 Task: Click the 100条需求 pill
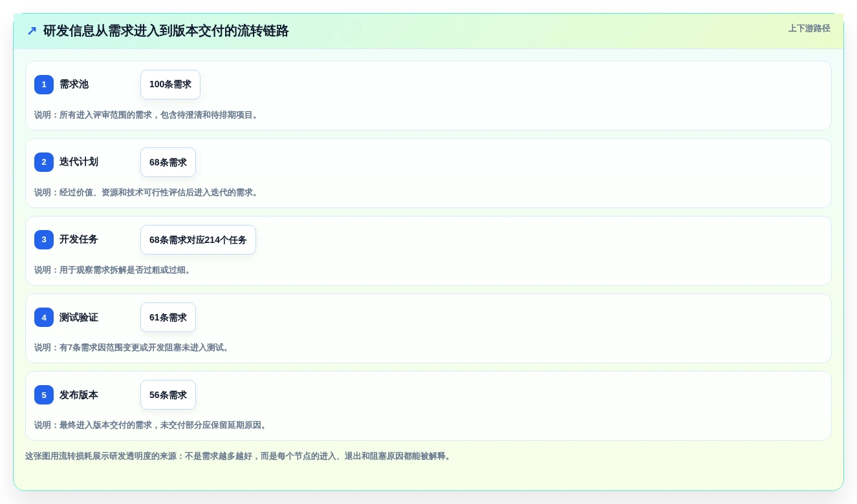point(170,85)
